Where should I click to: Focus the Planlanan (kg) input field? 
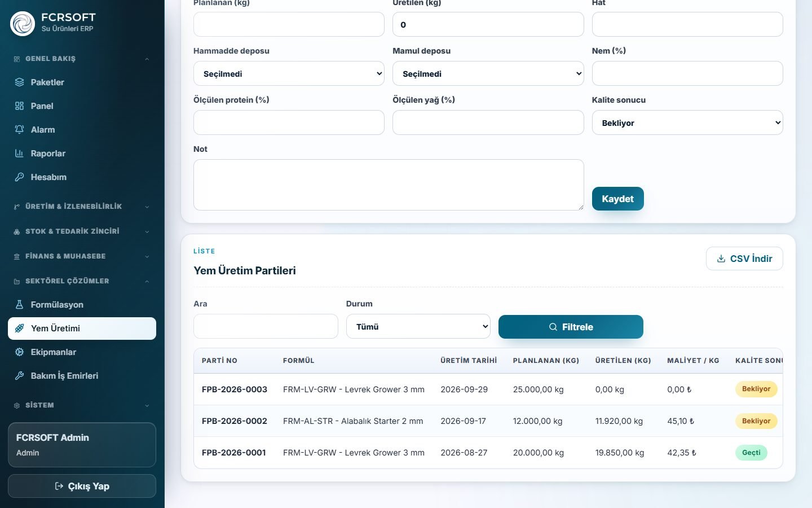(289, 24)
